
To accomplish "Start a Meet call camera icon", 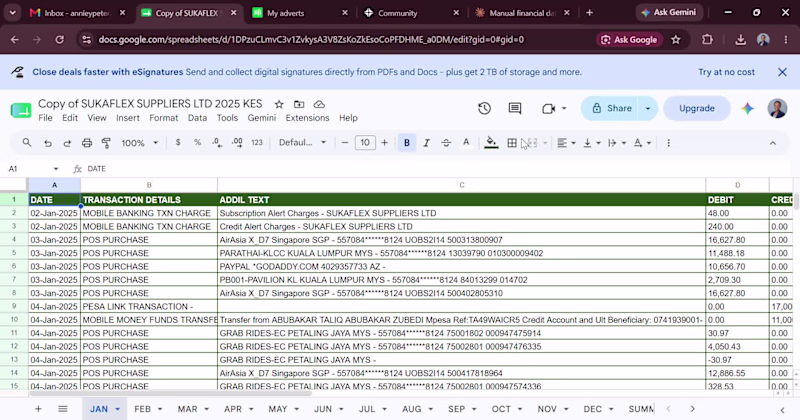I will tap(548, 108).
